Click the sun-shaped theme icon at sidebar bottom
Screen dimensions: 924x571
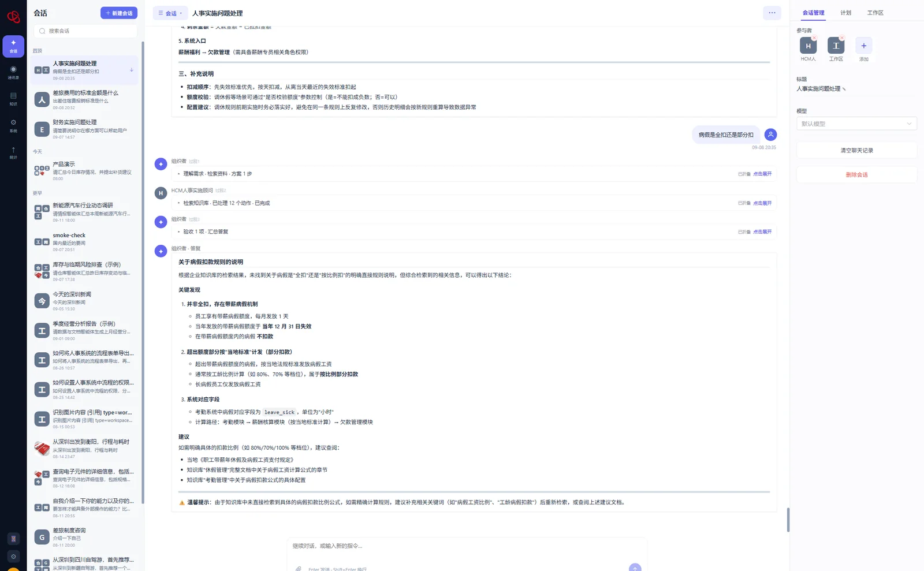[x=13, y=557]
